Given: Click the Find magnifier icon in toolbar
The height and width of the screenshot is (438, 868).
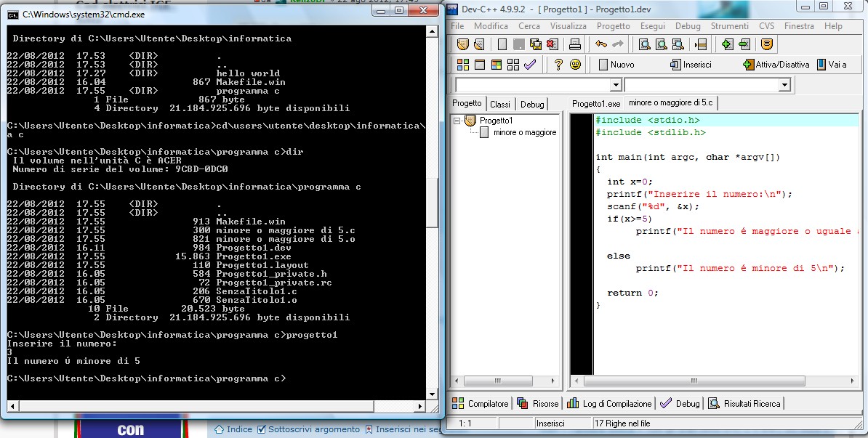Looking at the screenshot, I should tap(644, 45).
